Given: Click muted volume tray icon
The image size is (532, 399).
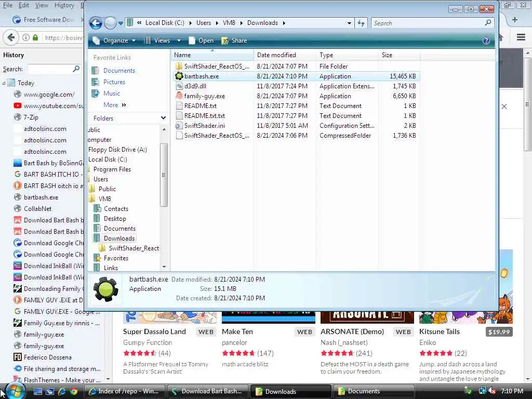Looking at the screenshot, I should (x=491, y=391).
